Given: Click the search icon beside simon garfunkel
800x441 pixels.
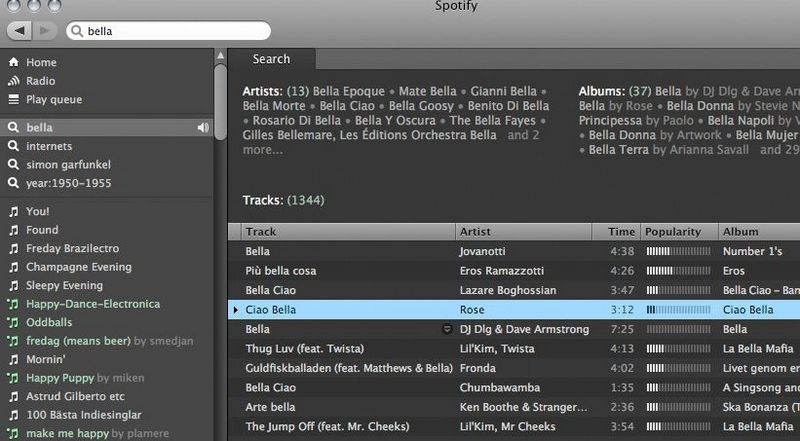Looking at the screenshot, I should point(14,165).
